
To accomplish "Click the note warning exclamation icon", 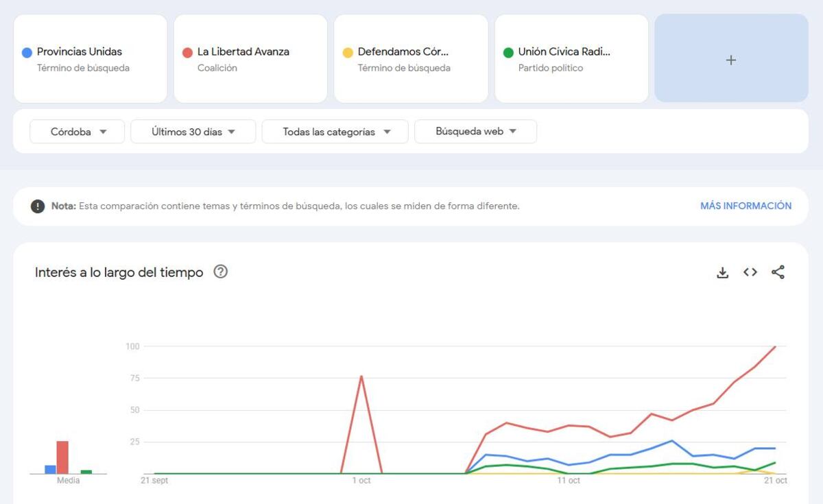I will [x=38, y=206].
